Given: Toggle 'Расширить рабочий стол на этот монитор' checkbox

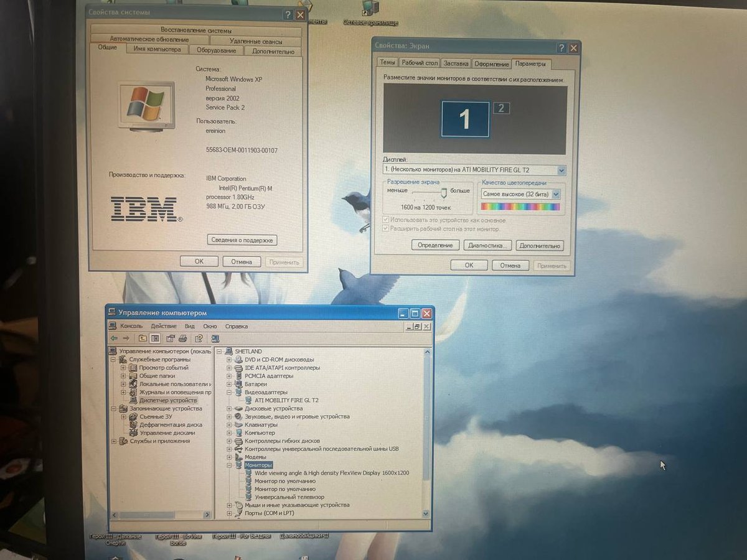Looking at the screenshot, I should tap(386, 228).
